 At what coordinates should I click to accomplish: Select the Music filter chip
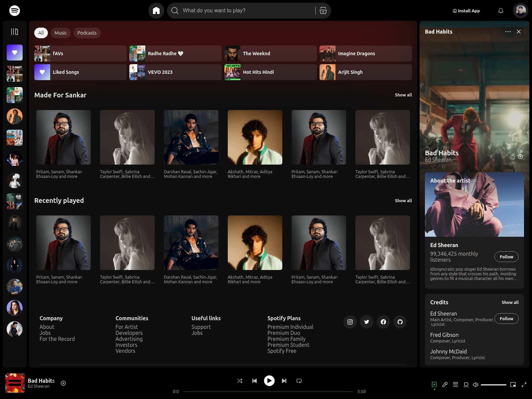pos(61,33)
